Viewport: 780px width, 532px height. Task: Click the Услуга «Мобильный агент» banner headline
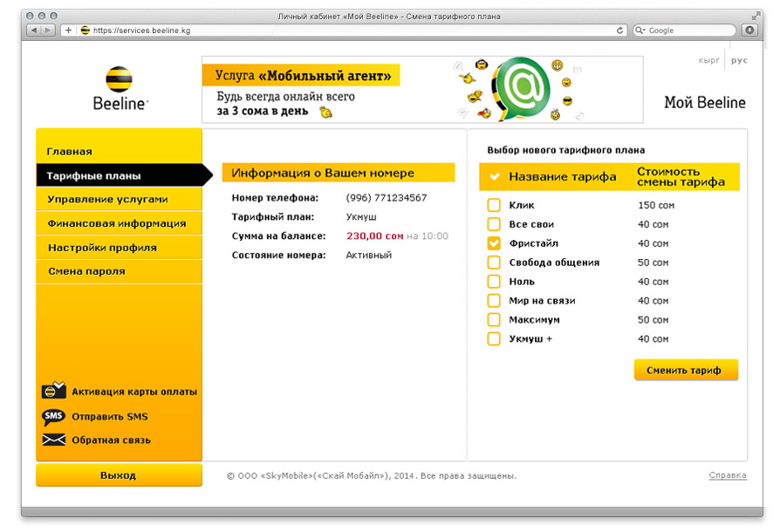pos(303,76)
